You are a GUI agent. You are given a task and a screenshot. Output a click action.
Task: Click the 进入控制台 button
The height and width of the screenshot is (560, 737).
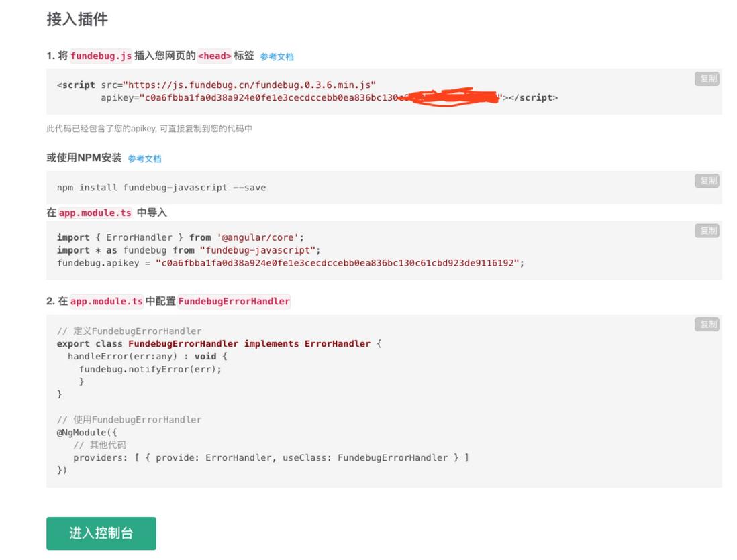point(101,533)
